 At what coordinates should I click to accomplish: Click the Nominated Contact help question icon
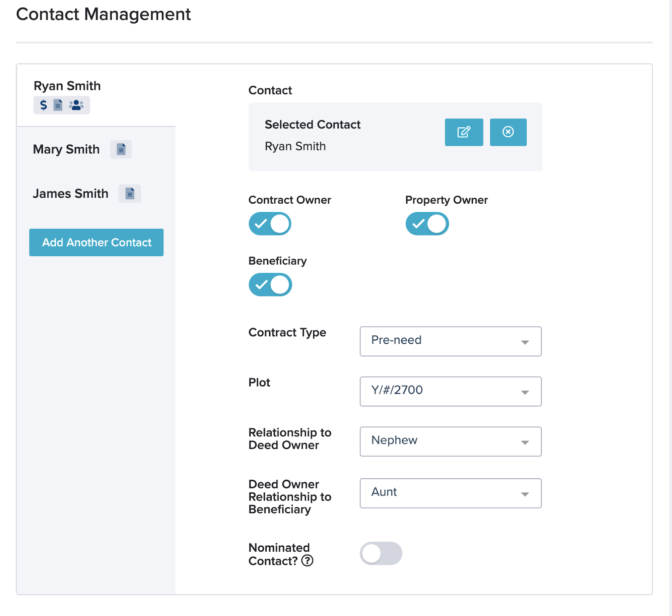[307, 561]
